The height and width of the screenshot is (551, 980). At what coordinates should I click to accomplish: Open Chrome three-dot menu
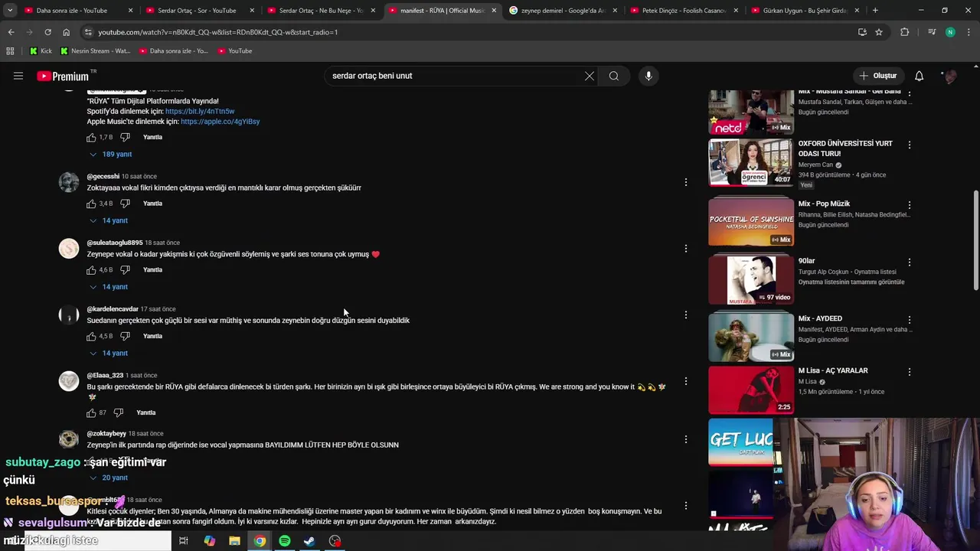point(969,32)
